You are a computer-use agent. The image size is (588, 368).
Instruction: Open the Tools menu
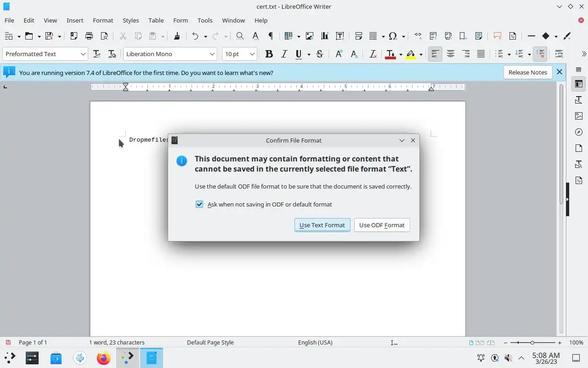coord(205,20)
